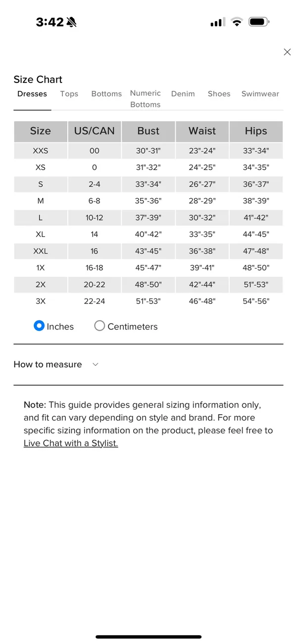This screenshot has width=297, height=644.
Task: Open the Swimwear size tab
Action: coord(260,93)
